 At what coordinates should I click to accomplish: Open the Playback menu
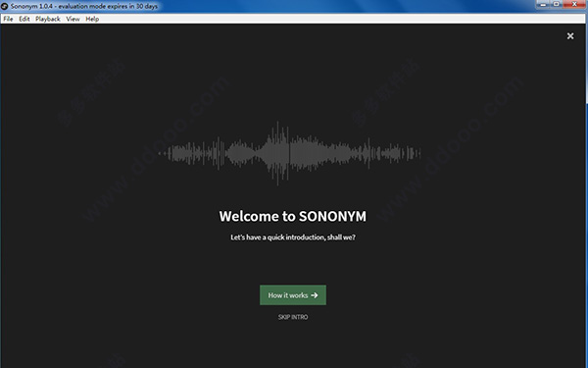(x=48, y=19)
